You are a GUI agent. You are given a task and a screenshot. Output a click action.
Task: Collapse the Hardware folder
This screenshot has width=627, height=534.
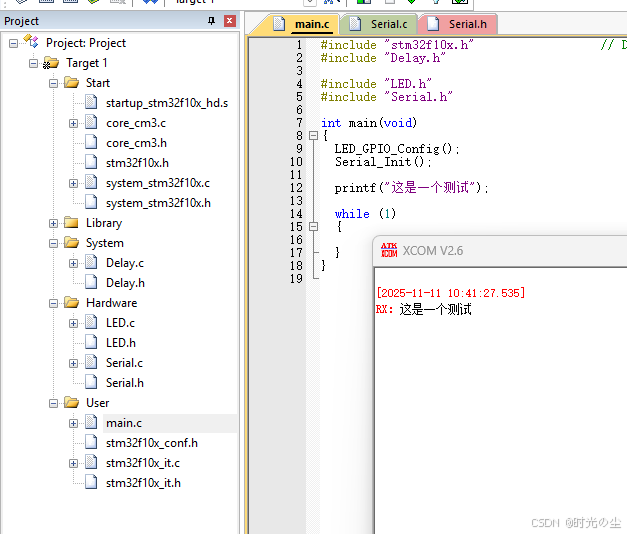pyautogui.click(x=53, y=303)
